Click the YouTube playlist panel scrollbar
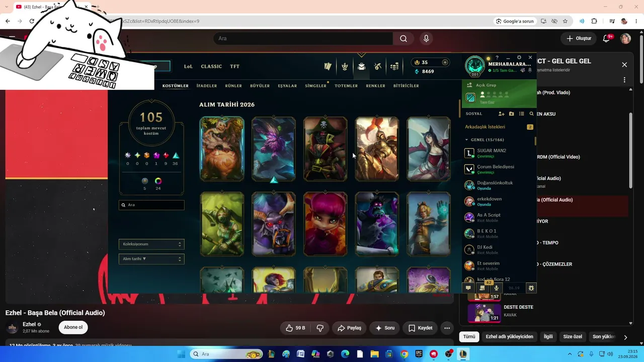The width and height of the screenshot is (644, 362). (x=631, y=151)
